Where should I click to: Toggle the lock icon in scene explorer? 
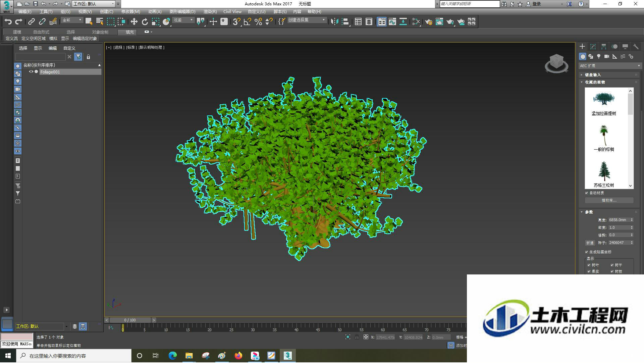click(x=88, y=57)
